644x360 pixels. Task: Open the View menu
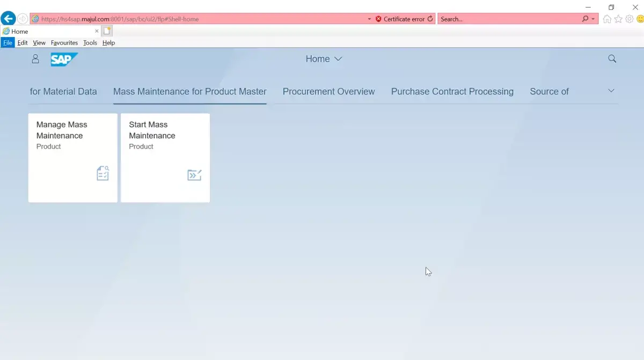[39, 42]
